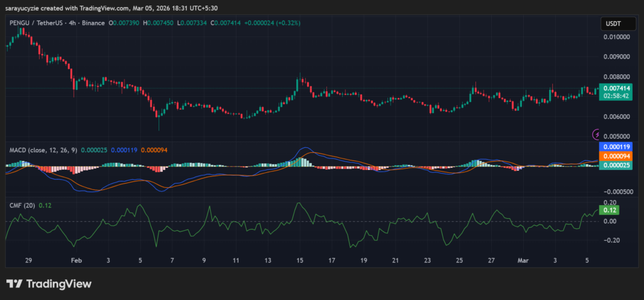644x300 pixels.
Task: Click the purple lightning bolt icon
Action: (597, 134)
